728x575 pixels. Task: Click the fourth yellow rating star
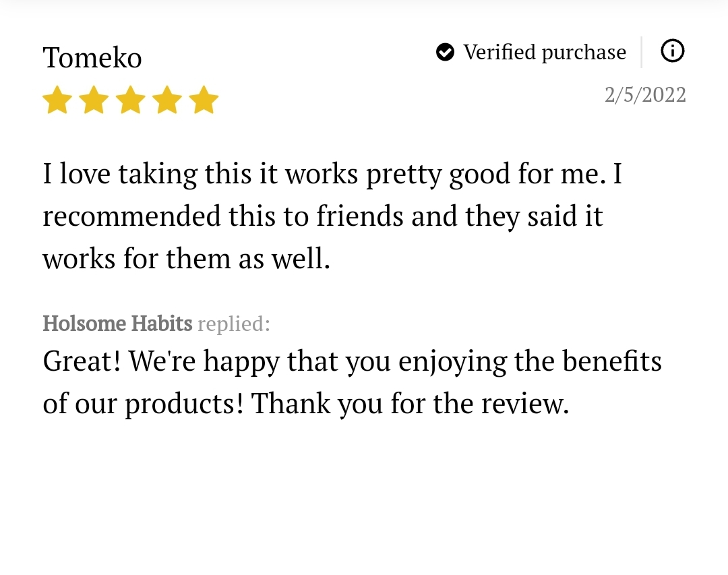point(168,99)
